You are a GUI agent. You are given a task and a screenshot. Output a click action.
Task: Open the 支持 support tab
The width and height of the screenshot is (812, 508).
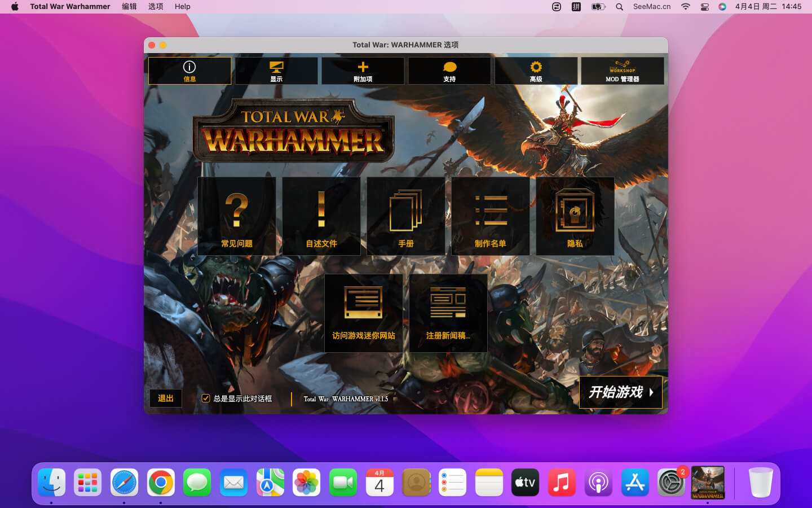449,71
